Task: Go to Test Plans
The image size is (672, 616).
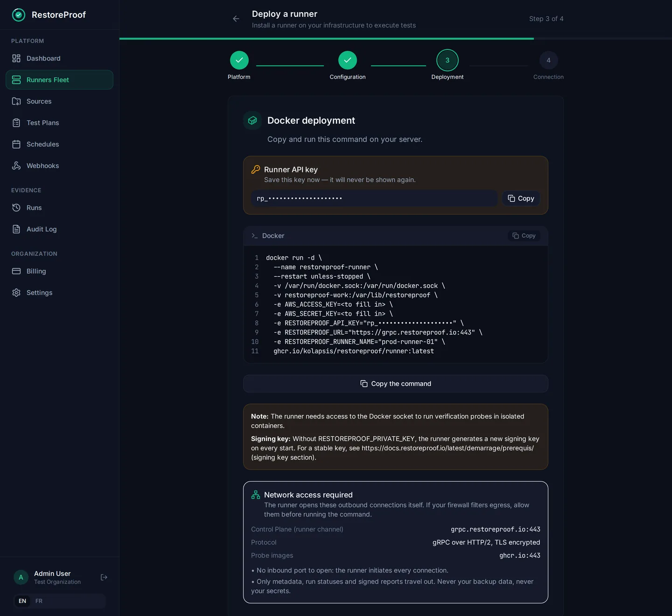Action: (x=59, y=123)
